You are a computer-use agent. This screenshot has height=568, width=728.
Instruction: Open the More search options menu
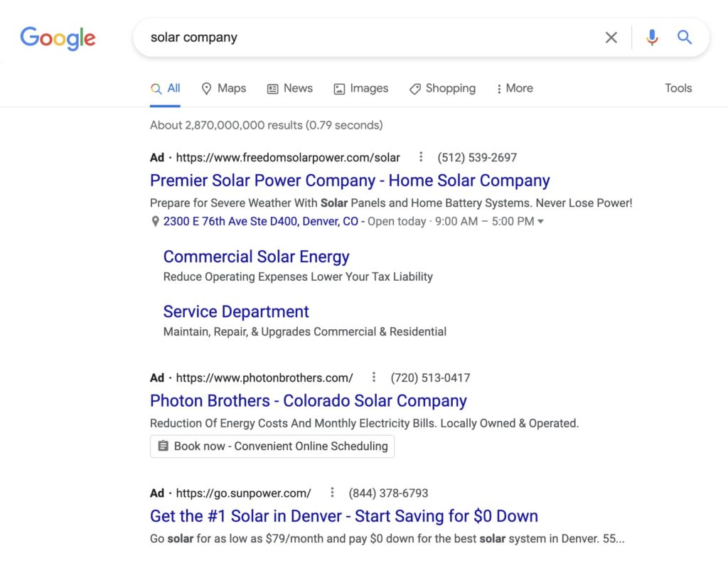[515, 88]
